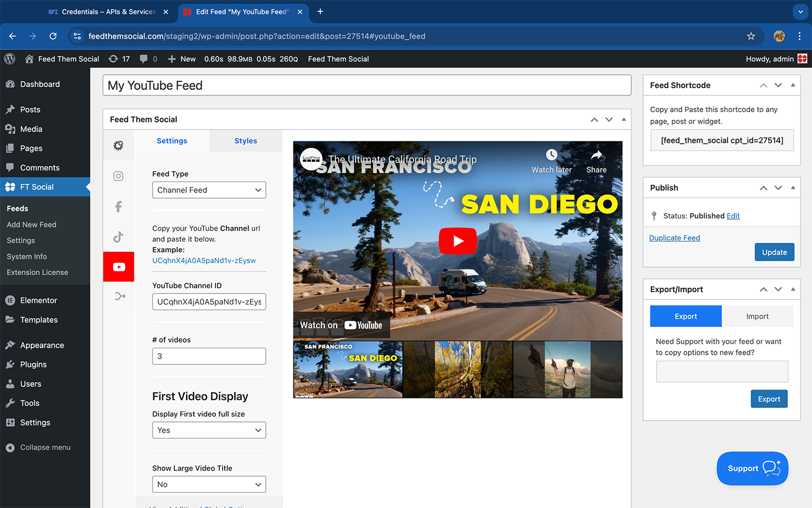Select the TikTok feed icon

(x=119, y=237)
